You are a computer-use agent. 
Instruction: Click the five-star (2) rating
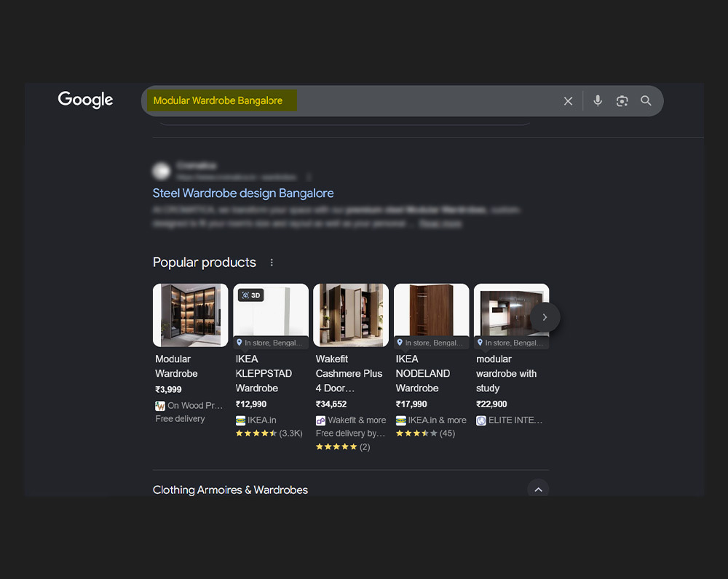[343, 447]
